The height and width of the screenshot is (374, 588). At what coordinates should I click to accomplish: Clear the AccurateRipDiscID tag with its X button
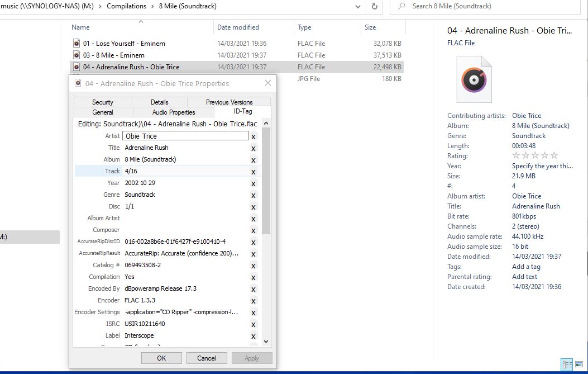click(254, 242)
